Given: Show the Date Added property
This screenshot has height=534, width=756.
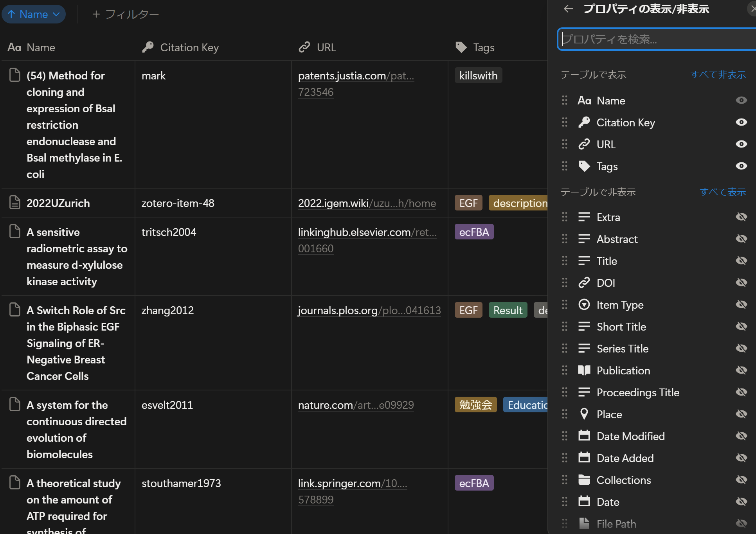Looking at the screenshot, I should [x=741, y=458].
